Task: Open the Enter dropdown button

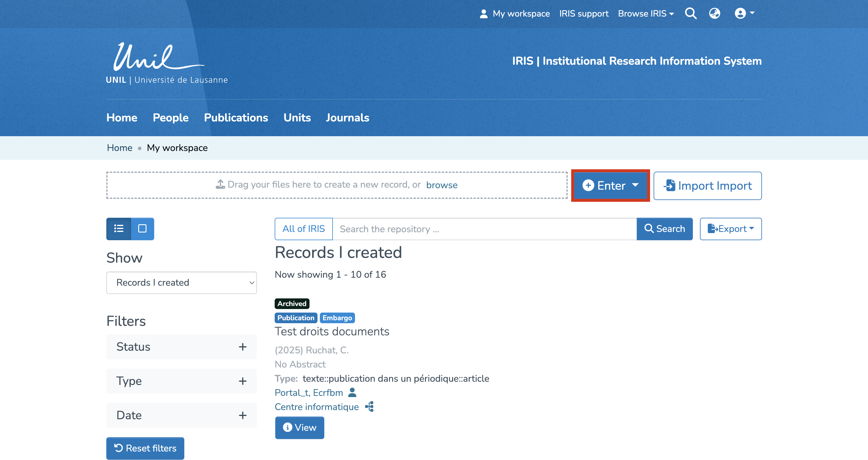Action: click(x=610, y=185)
